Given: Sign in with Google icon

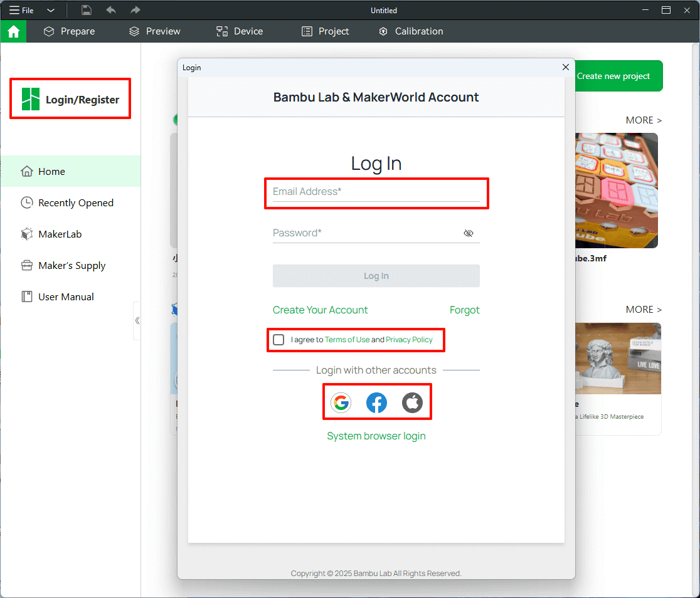Looking at the screenshot, I should pos(341,402).
